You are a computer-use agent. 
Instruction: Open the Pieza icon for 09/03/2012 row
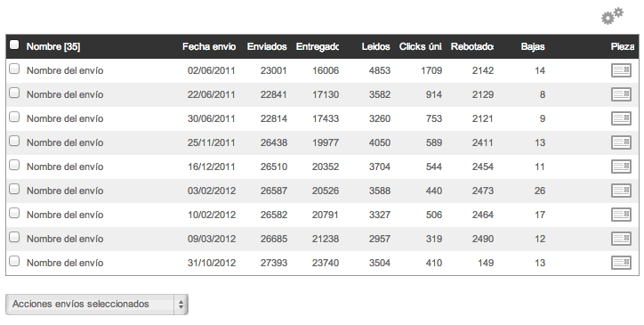(x=621, y=239)
